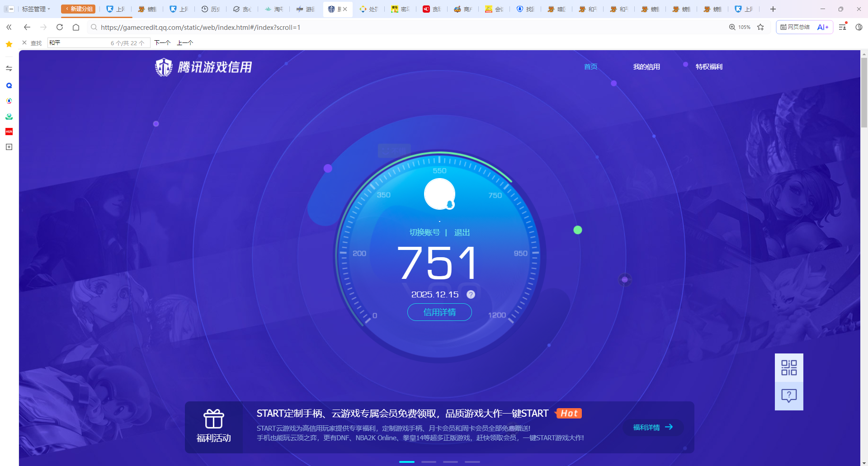Go to the browser home page icon
This screenshot has width=868, height=466.
(76, 27)
